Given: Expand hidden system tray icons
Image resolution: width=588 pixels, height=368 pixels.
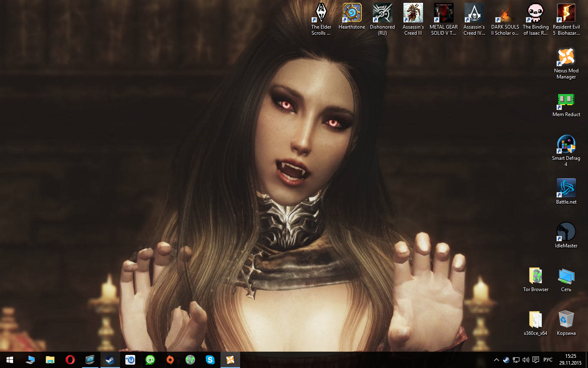Looking at the screenshot, I should pyautogui.click(x=497, y=360).
